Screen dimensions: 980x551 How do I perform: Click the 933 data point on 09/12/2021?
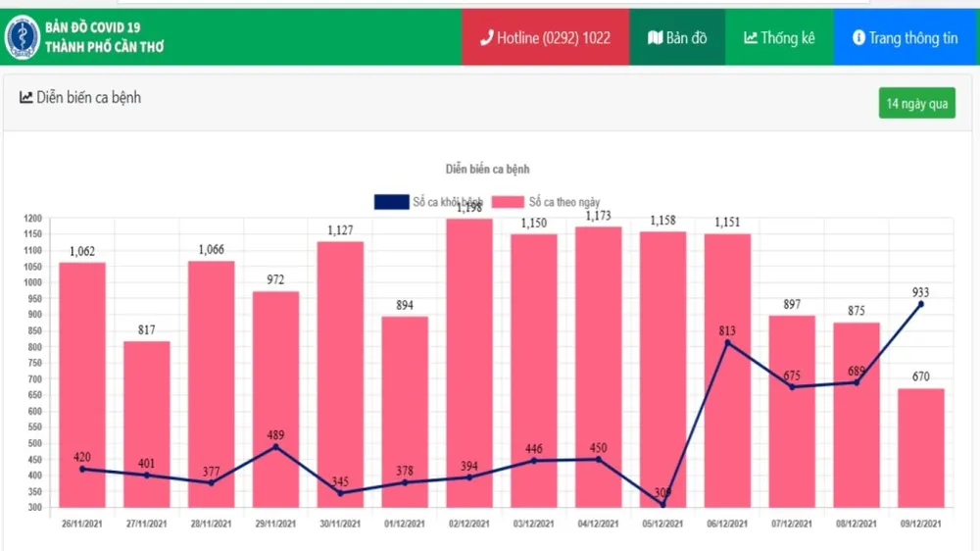(x=920, y=304)
